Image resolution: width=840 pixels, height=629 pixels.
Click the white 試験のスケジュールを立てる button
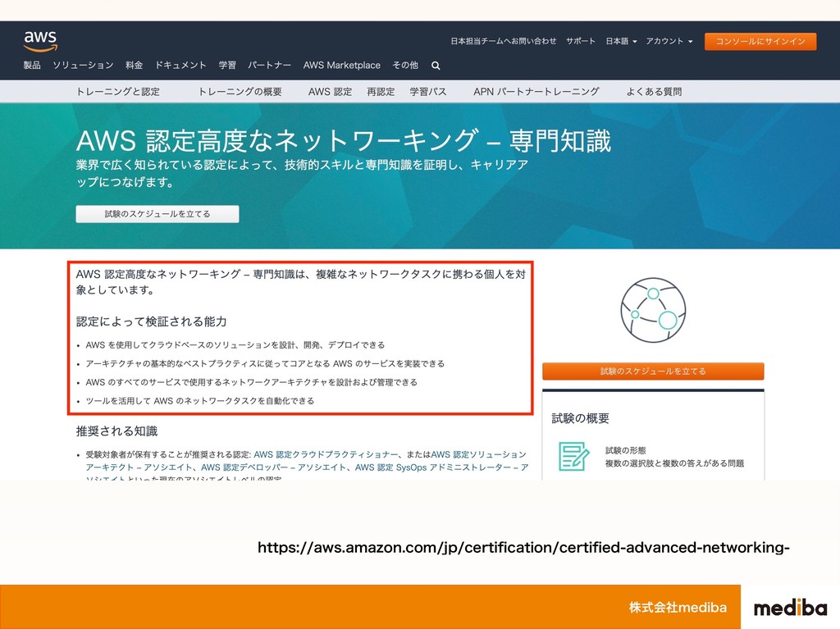click(x=157, y=214)
